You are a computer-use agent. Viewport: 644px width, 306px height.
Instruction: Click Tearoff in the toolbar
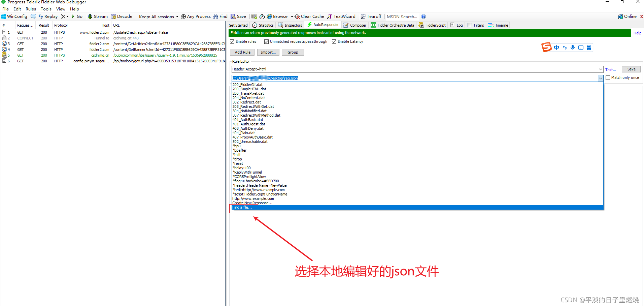(x=371, y=17)
